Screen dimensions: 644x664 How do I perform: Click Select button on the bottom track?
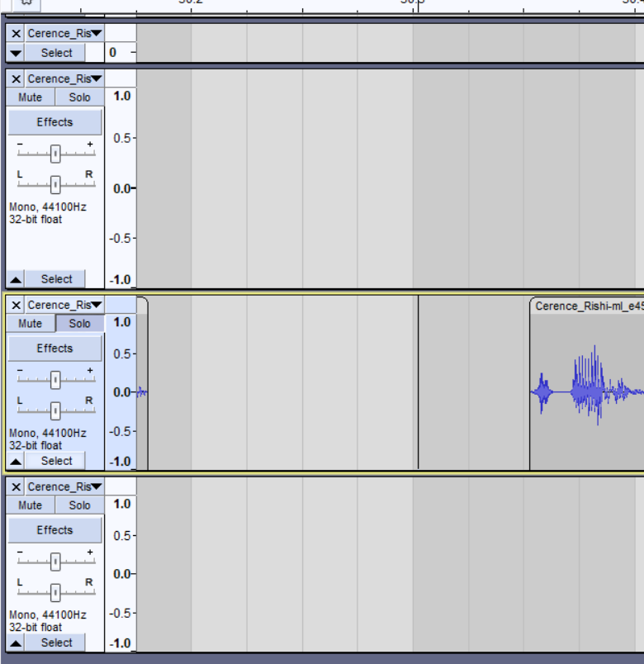tap(56, 643)
